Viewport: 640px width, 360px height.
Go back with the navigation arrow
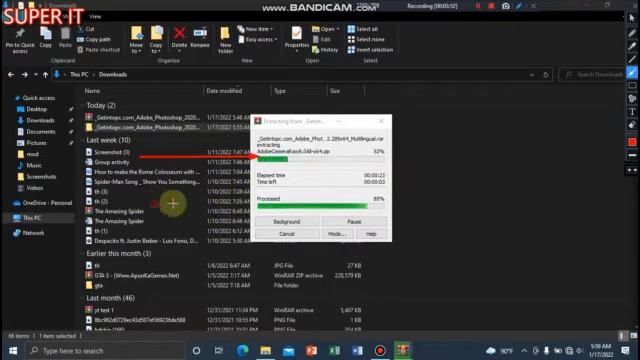click(x=11, y=75)
